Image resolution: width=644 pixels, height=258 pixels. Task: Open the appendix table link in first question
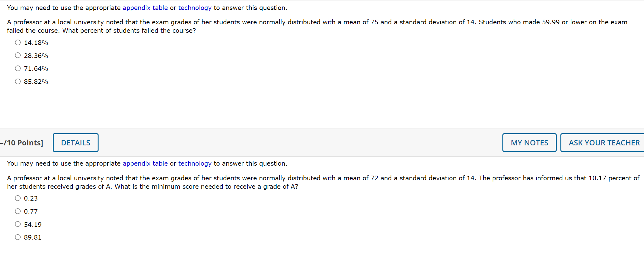145,7
